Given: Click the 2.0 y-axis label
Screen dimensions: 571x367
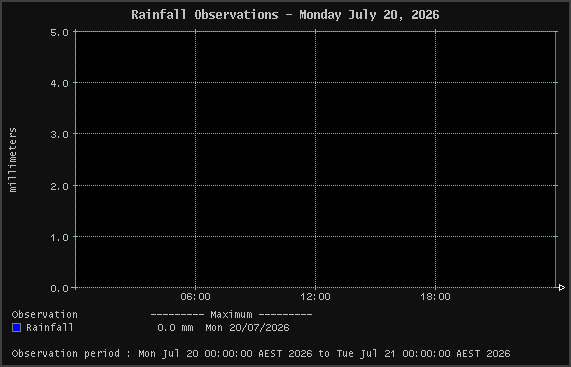Looking at the screenshot, I should 59,186.
